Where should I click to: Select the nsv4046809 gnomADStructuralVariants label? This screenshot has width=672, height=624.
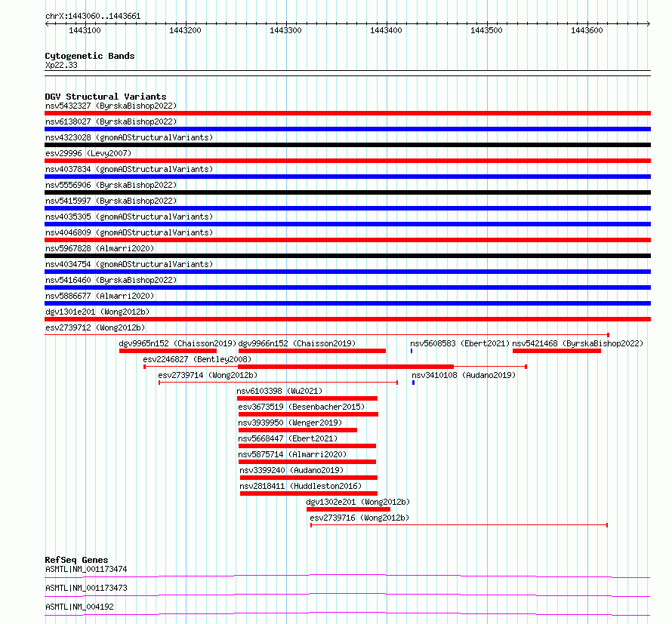pyautogui.click(x=129, y=232)
